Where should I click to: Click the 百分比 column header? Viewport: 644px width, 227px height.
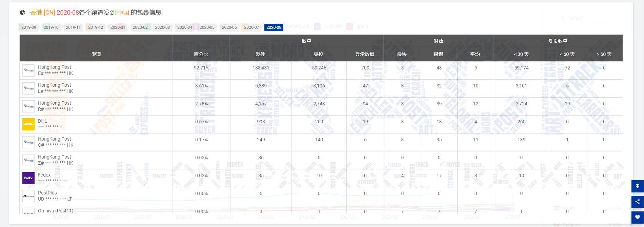coord(201,54)
